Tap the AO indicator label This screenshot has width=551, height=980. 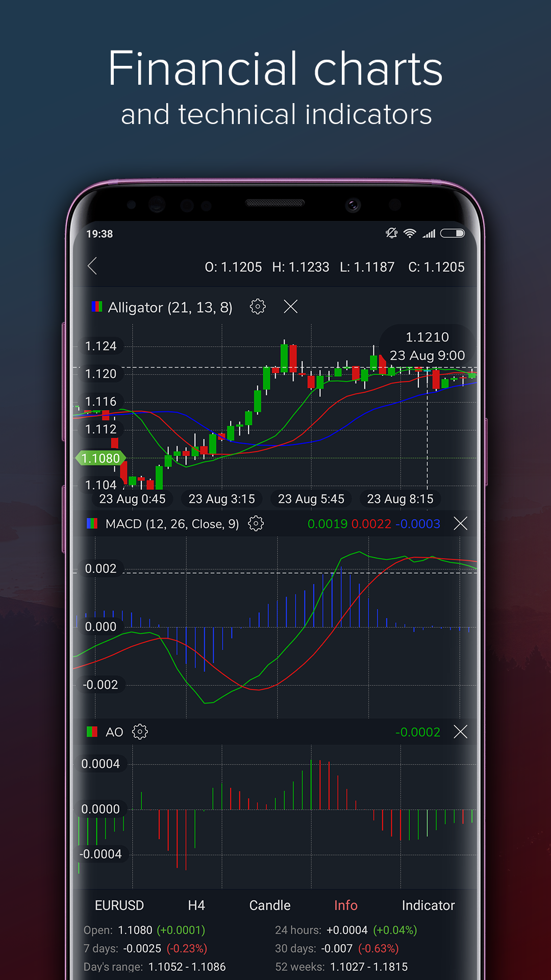point(114,732)
